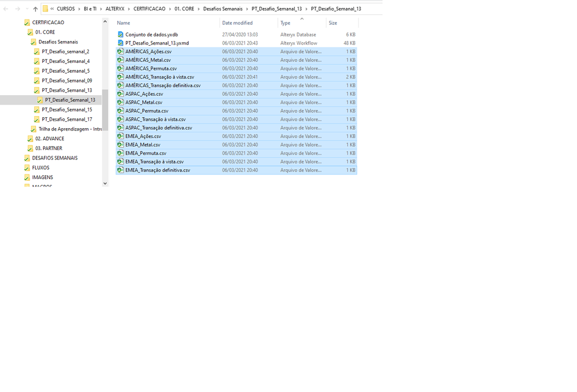The height and width of the screenshot is (392, 577).
Task: Select the highlighted PT_Desafio_Semanal_13 subfolder in the tree
Action: pyautogui.click(x=70, y=100)
